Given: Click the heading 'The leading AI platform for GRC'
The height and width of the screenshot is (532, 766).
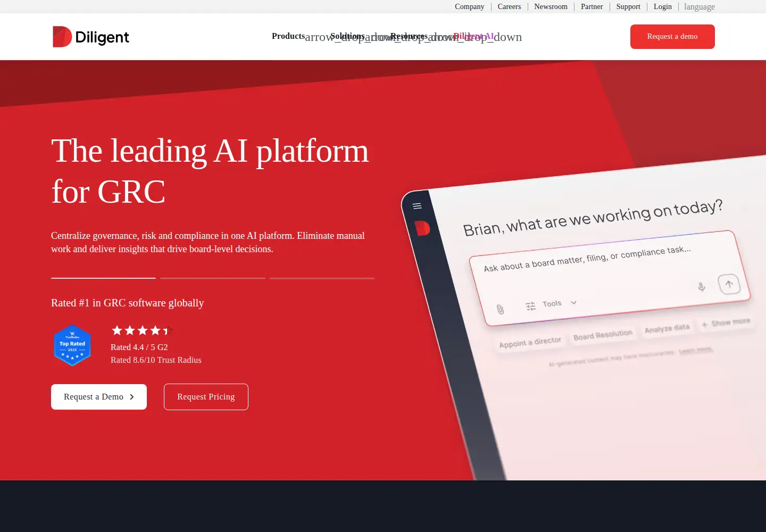Looking at the screenshot, I should click(x=210, y=171).
